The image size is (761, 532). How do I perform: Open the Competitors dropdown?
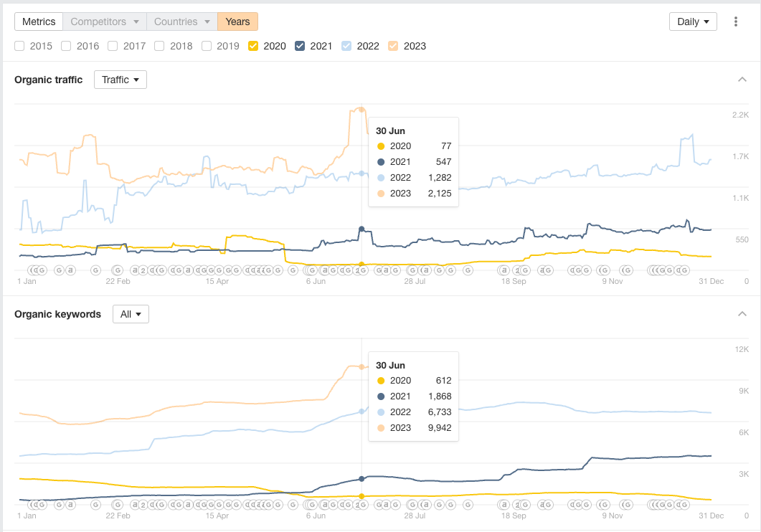click(x=104, y=22)
